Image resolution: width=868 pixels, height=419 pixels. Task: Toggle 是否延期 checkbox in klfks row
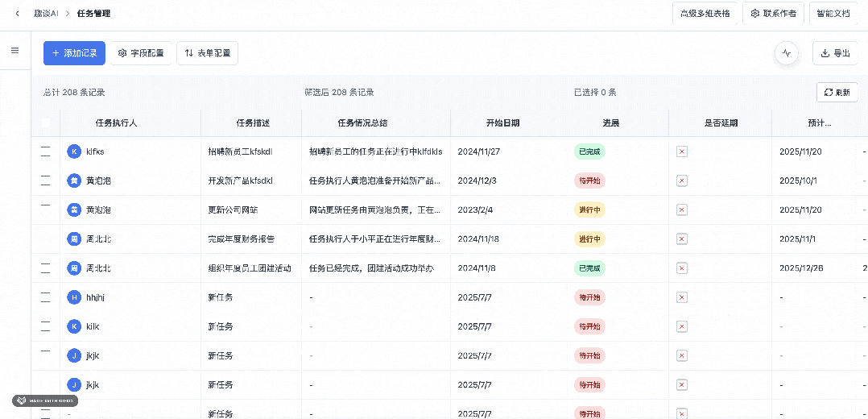click(x=682, y=151)
